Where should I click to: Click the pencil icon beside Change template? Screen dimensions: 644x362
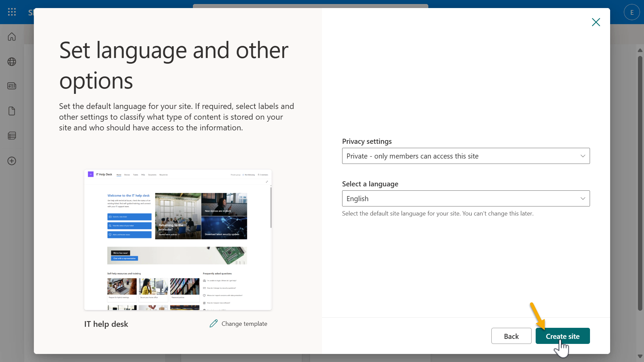214,323
